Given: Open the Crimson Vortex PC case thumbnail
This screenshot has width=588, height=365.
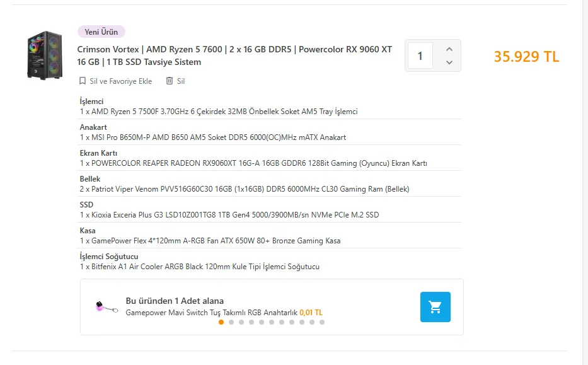Looking at the screenshot, I should 45,55.
